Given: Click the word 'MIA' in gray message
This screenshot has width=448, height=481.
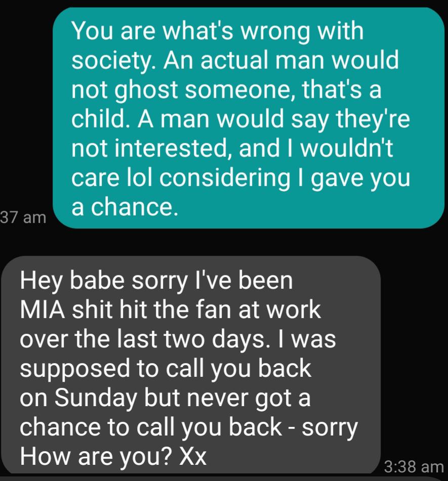Looking at the screenshot, I should [x=43, y=310].
